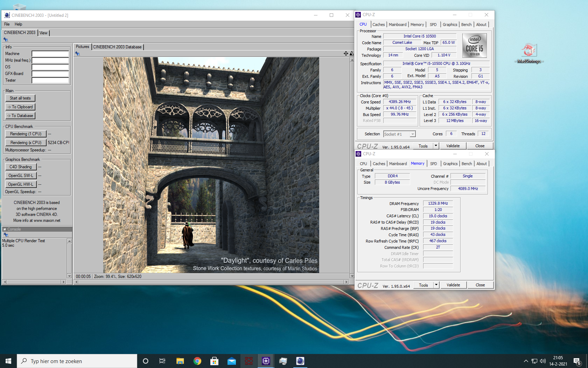Screen dimensions: 588x368
Task: Click the move-view cross arrow icon
Action: coord(346,53)
